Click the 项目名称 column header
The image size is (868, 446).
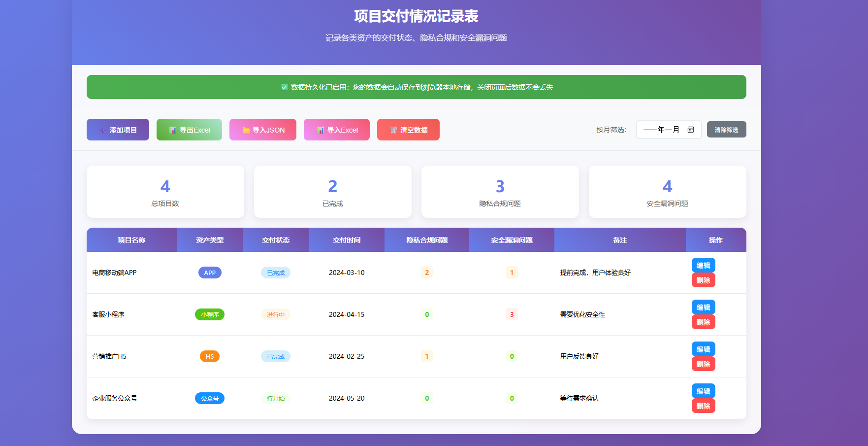point(131,240)
